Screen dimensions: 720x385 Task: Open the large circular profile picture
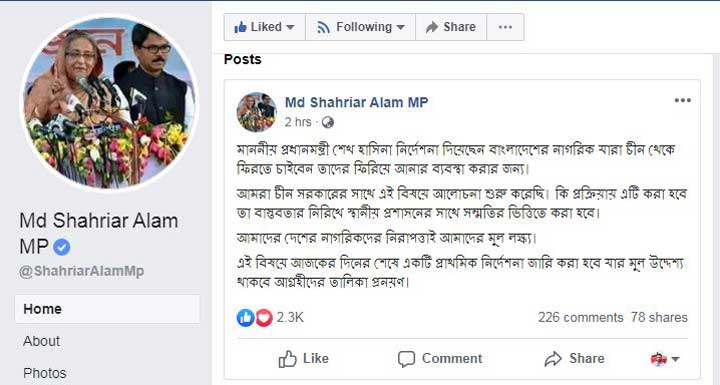point(110,102)
